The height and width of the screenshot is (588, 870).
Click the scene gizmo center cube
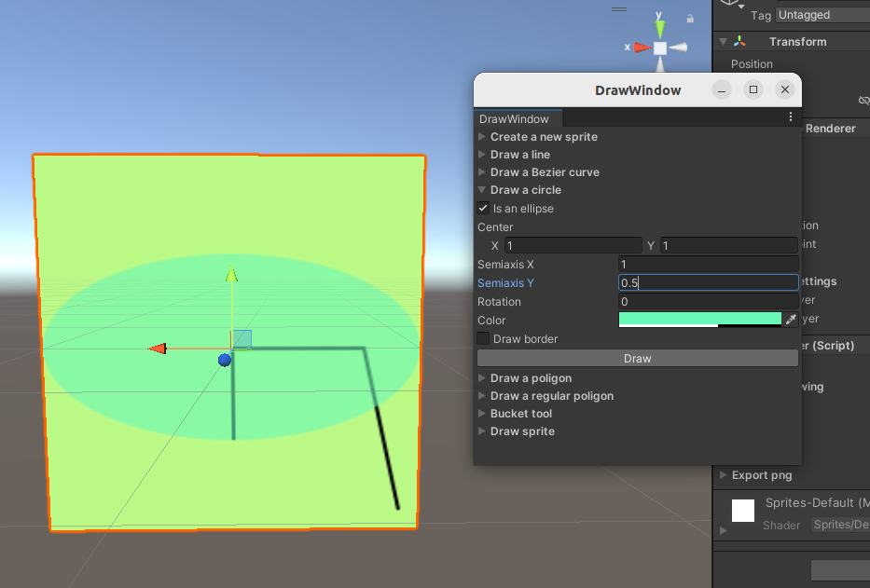[x=660, y=48]
